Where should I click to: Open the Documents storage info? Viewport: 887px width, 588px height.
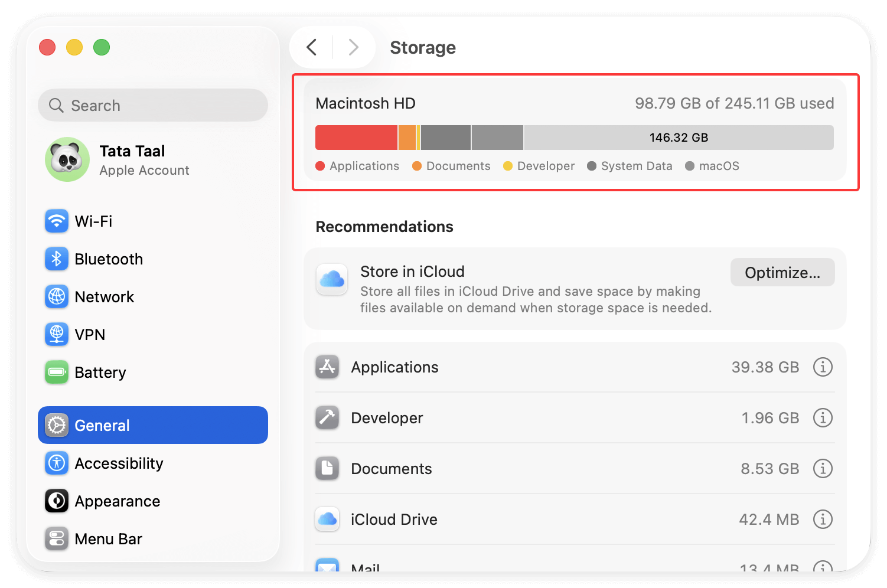pyautogui.click(x=823, y=468)
